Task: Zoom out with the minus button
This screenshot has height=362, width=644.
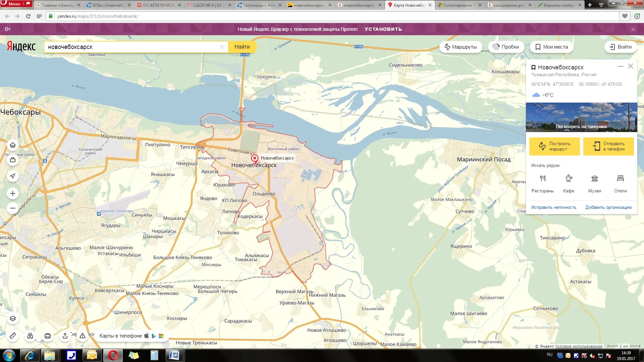Action: 13,208
